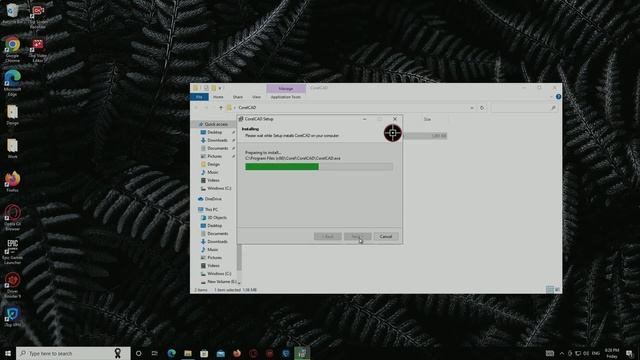Open the Recycle Bin desktop icon
The height and width of the screenshot is (360, 640).
(x=12, y=13)
